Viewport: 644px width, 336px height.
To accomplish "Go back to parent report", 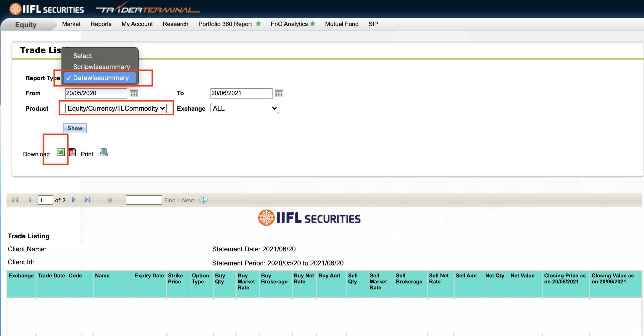I will [x=110, y=200].
